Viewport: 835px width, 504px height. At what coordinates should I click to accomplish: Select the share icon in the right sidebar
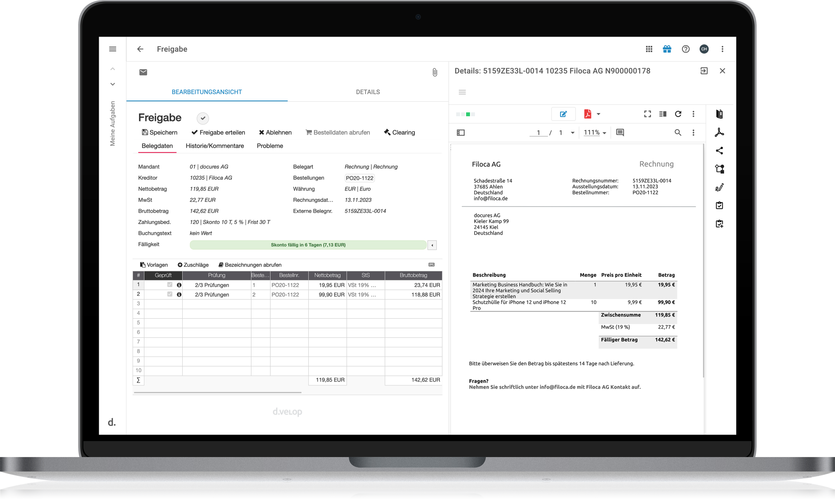point(720,151)
